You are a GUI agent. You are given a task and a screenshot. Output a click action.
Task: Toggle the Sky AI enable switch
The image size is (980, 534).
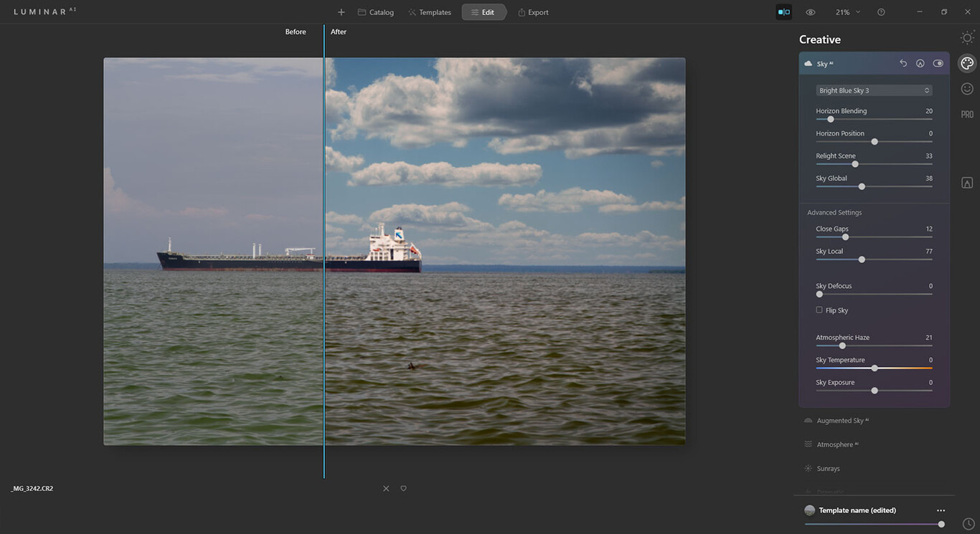[938, 63]
